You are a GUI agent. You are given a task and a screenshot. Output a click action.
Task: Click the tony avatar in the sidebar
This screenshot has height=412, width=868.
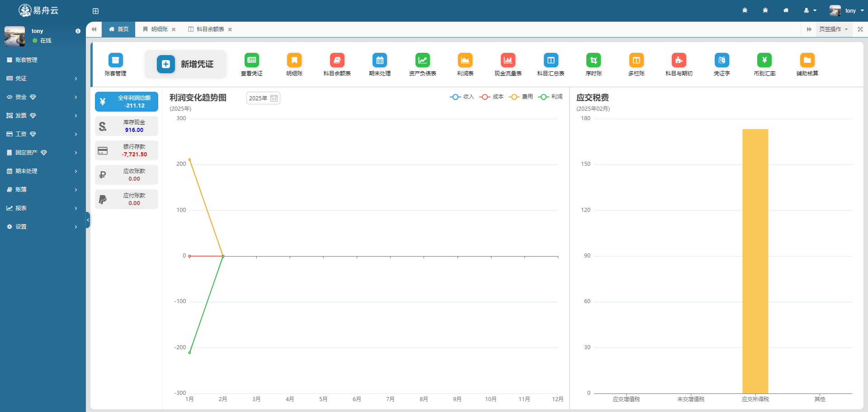[x=14, y=36]
